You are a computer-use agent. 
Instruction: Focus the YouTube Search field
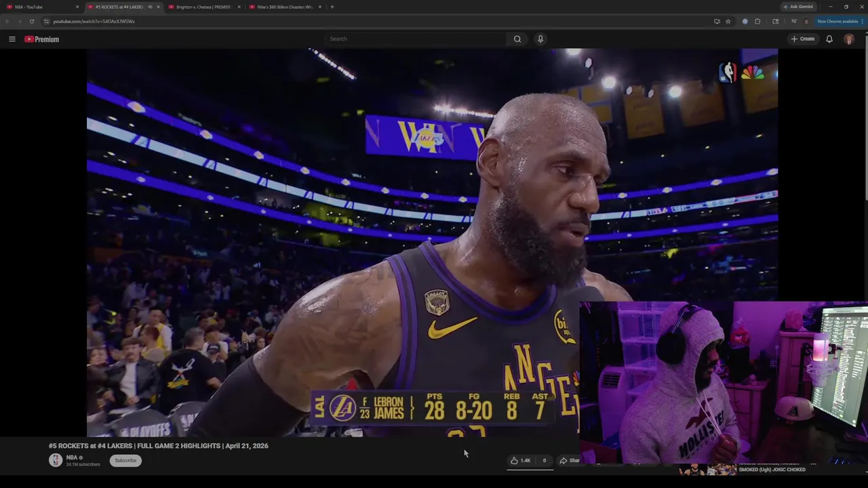point(415,39)
